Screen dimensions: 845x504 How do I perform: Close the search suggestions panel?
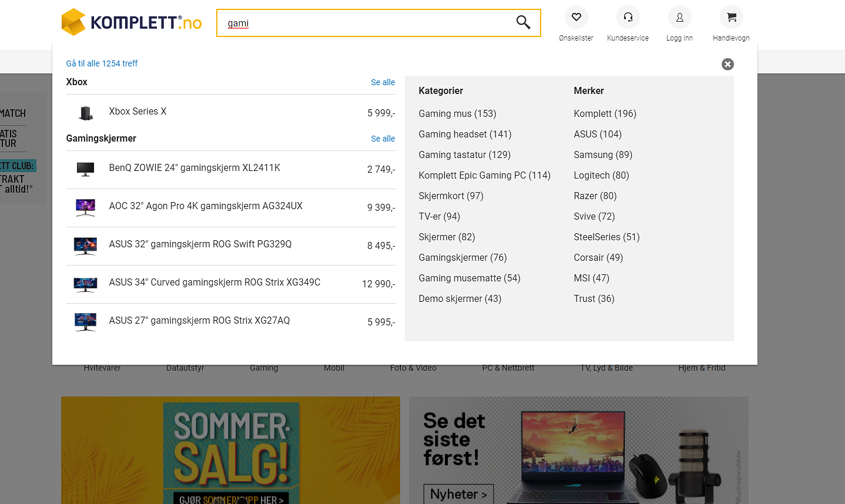727,64
